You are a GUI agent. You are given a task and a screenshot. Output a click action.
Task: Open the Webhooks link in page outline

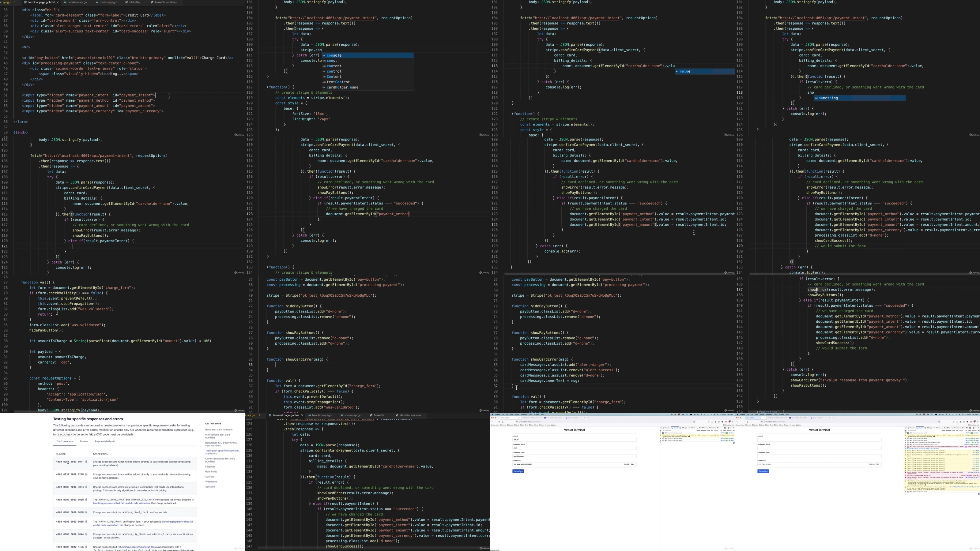pyautogui.click(x=211, y=482)
